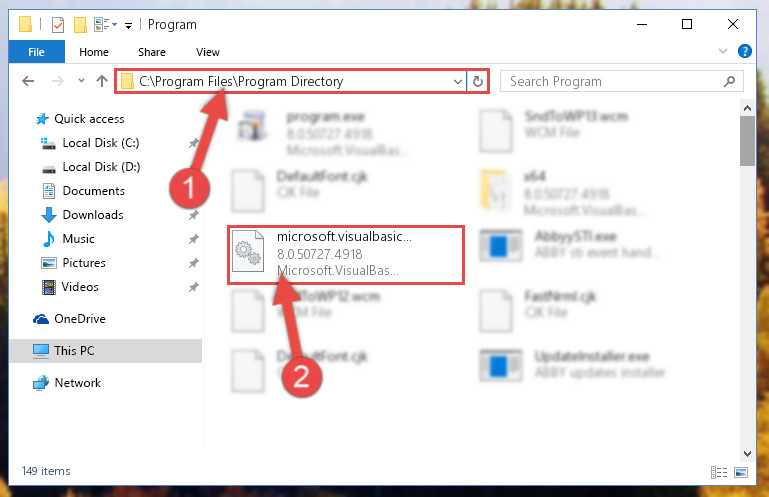769x497 pixels.
Task: Switch to Large icons view in the status bar
Action: pyautogui.click(x=741, y=472)
